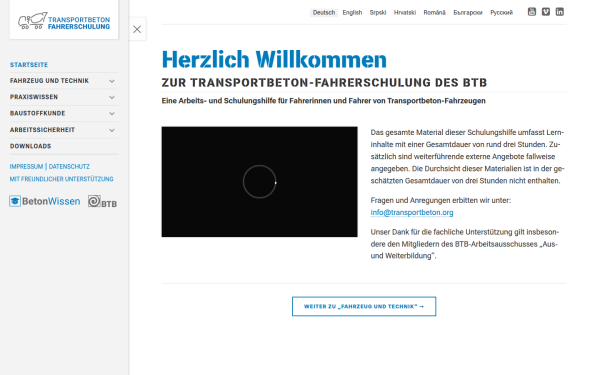Open Mit freundlicher Unterstützung link
The width and height of the screenshot is (600, 375).
tap(62, 179)
